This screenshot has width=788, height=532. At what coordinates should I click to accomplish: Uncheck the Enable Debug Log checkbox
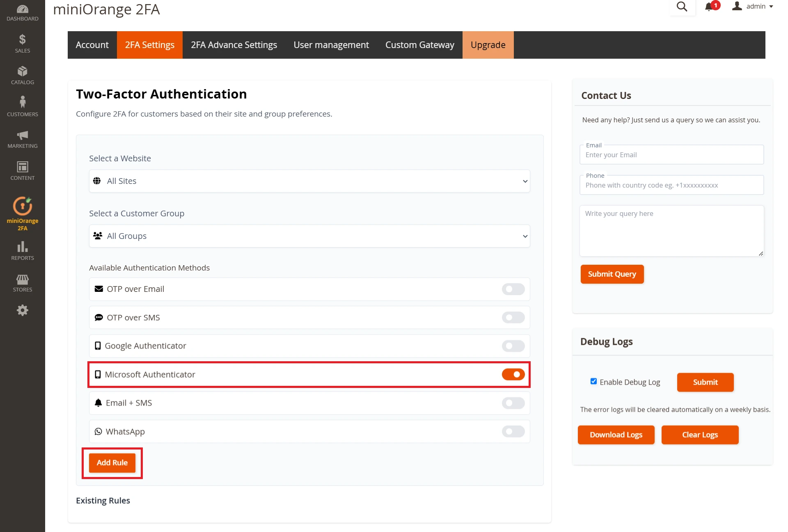tap(593, 381)
